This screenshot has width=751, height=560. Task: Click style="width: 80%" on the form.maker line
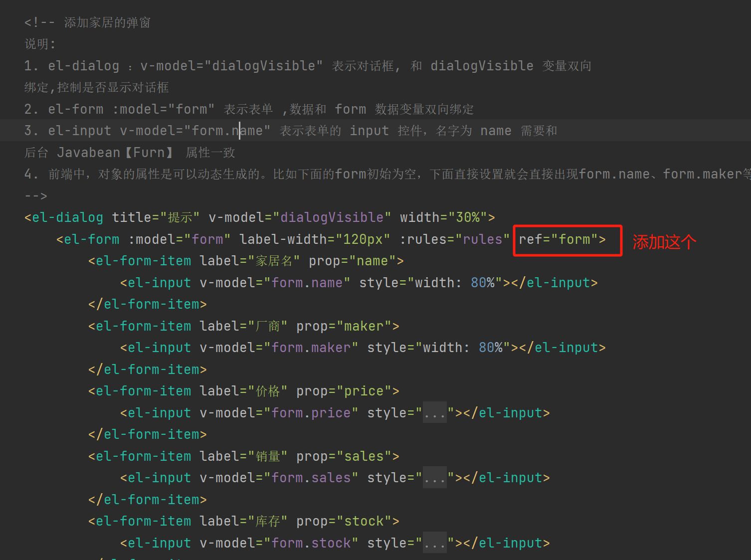pyautogui.click(x=439, y=348)
